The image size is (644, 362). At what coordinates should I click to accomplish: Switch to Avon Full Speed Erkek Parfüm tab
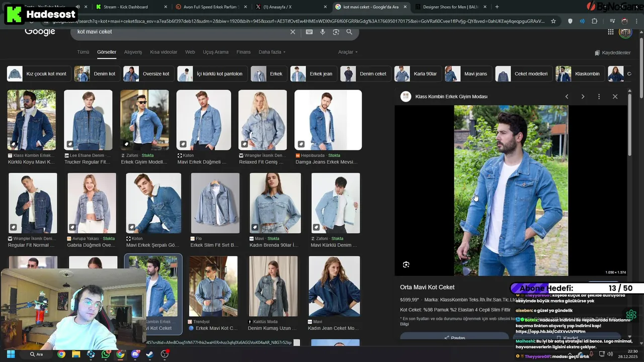click(211, 7)
